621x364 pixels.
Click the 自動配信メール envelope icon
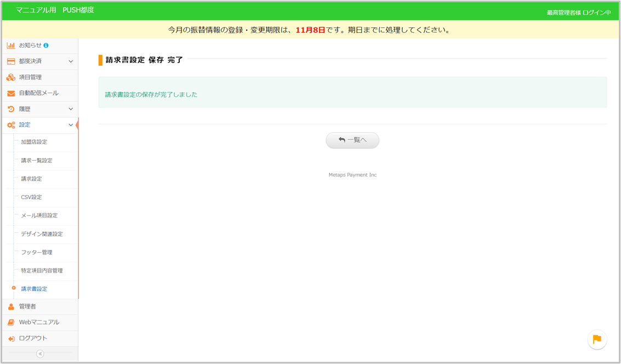click(x=11, y=93)
